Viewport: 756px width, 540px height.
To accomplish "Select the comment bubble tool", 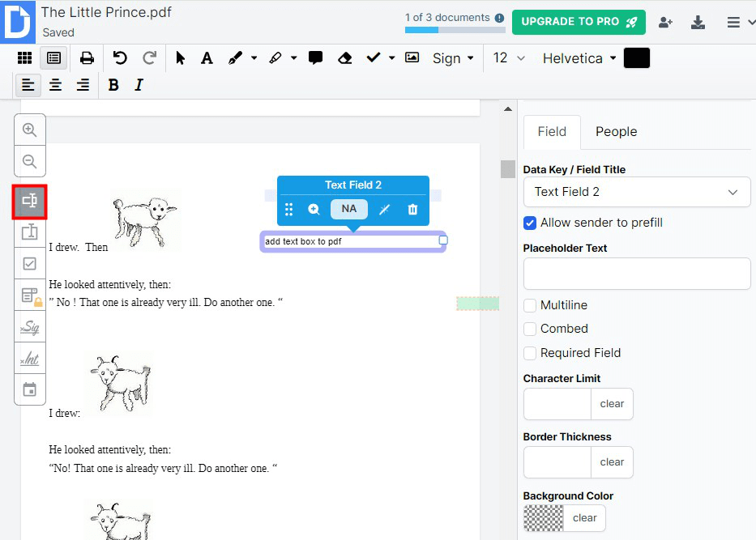I will [315, 57].
